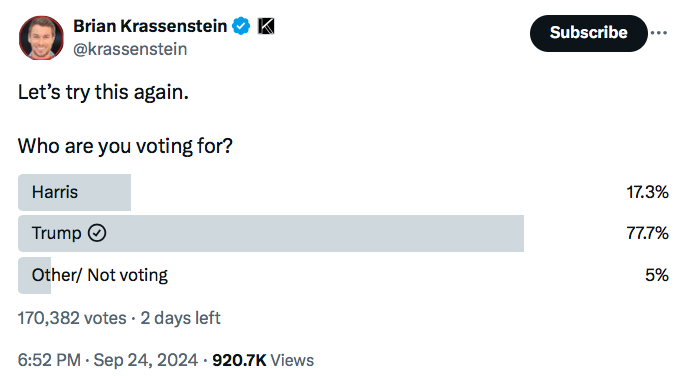Open the three-dot more options menu
Screen dimensions: 684x378
[659, 33]
